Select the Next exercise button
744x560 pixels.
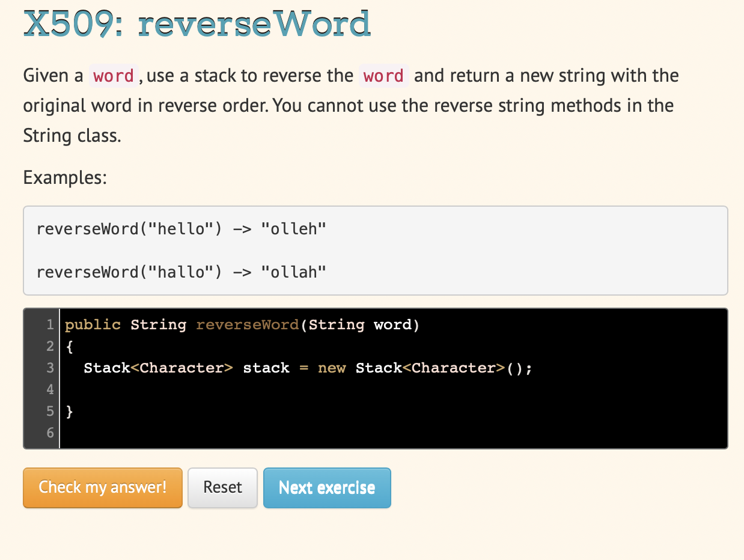[x=327, y=487]
